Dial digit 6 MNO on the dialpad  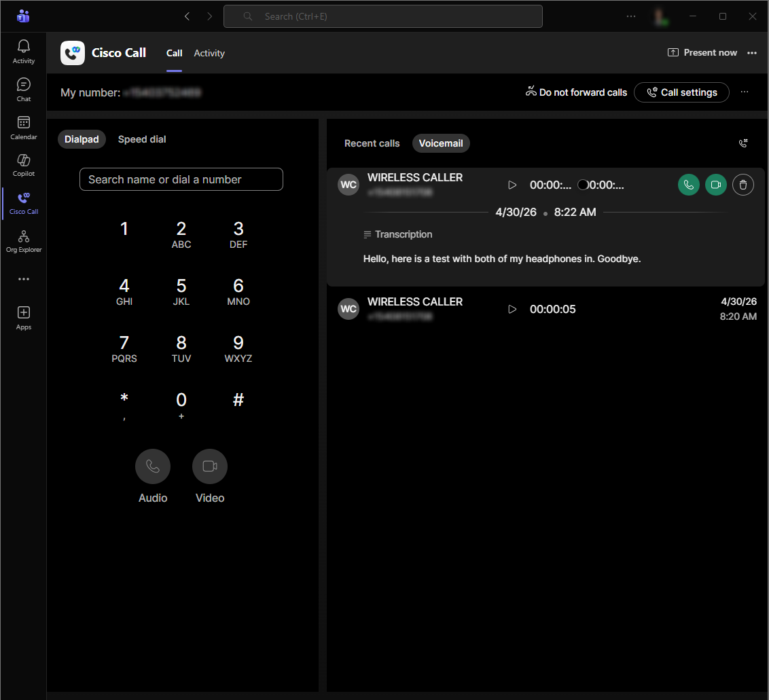pyautogui.click(x=238, y=291)
